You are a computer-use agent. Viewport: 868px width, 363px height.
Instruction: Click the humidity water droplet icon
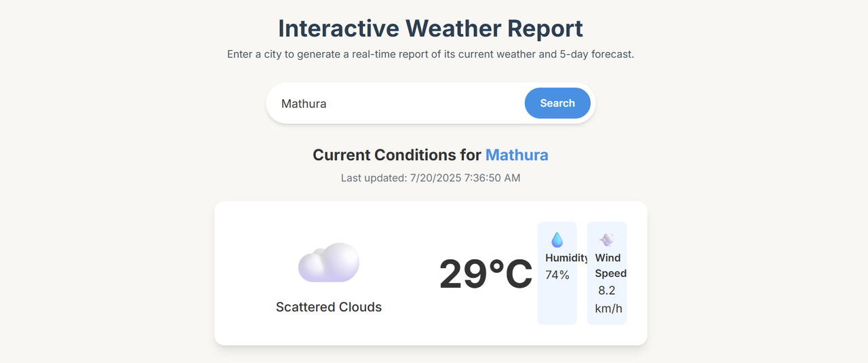click(557, 240)
